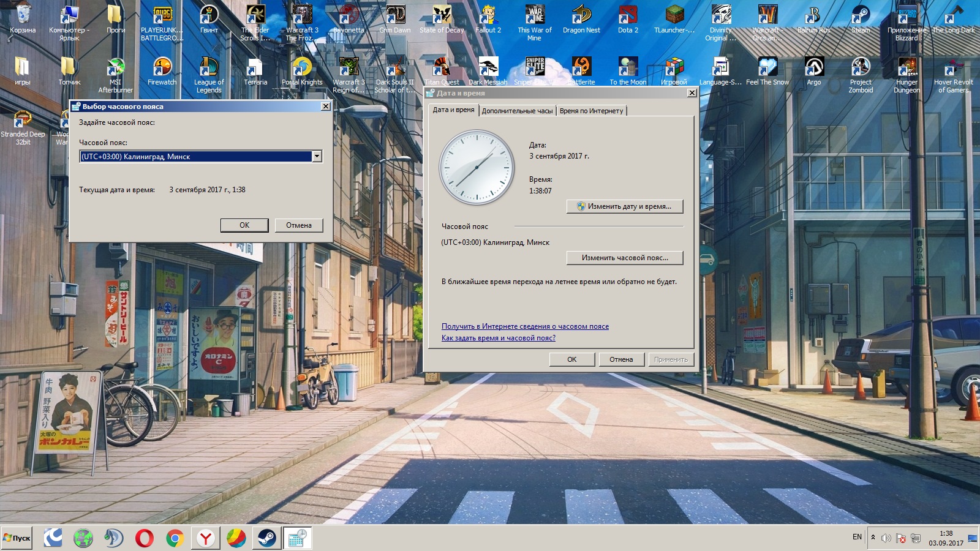Launch the Dragon Nest desktop icon
The width and height of the screenshot is (980, 551).
pos(581,20)
